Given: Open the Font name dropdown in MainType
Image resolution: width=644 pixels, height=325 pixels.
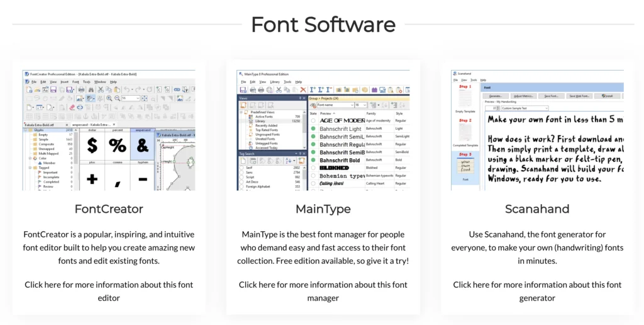Looking at the screenshot, I should pyautogui.click(x=335, y=105).
